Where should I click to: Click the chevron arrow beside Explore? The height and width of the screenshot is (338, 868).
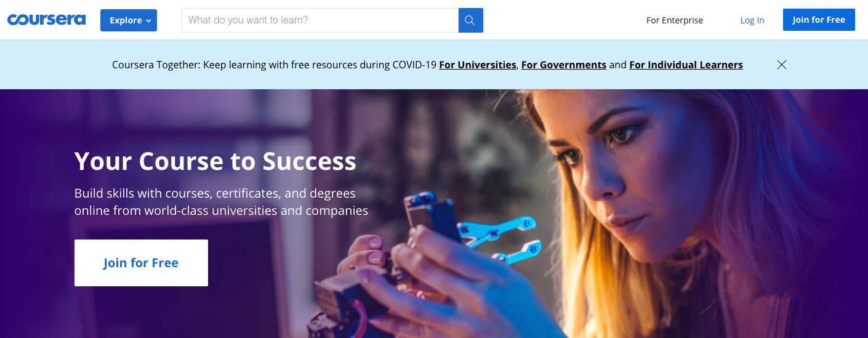(148, 21)
